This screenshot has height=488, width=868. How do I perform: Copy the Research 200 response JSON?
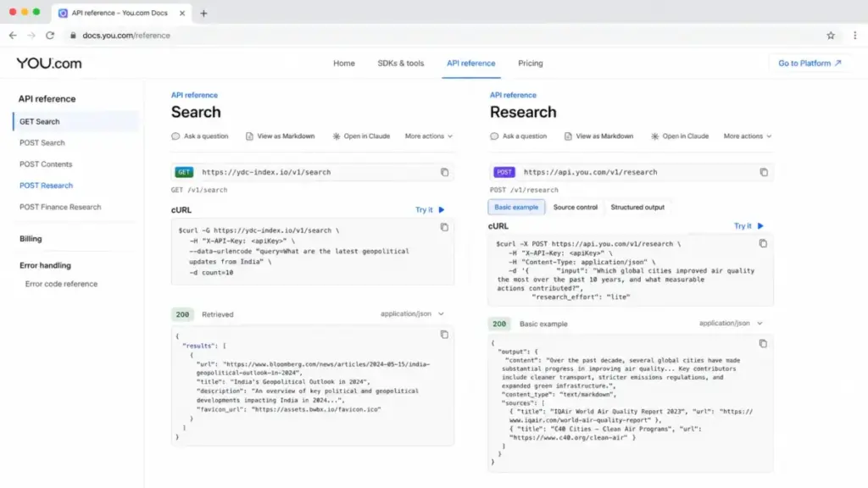click(763, 344)
